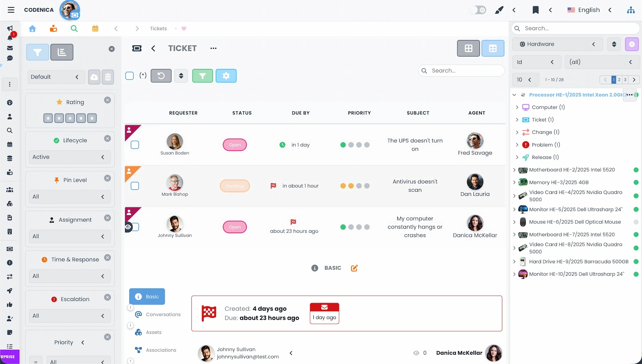The width and height of the screenshot is (642, 364).
Task: Go to page 2 in hardware list
Action: (x=619, y=80)
